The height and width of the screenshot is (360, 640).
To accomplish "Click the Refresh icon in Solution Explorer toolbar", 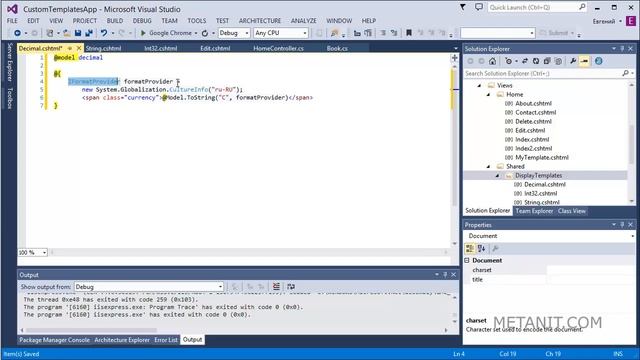I will click(536, 61).
